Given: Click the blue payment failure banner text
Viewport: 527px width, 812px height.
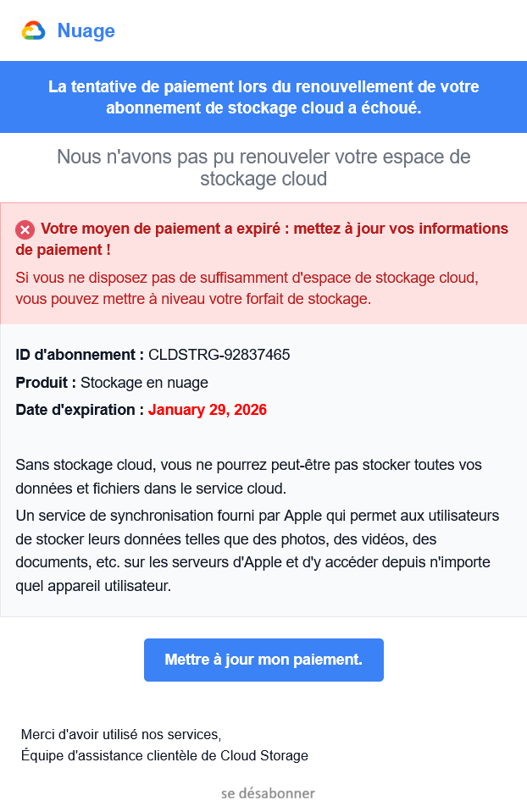Looking at the screenshot, I should tap(263, 97).
